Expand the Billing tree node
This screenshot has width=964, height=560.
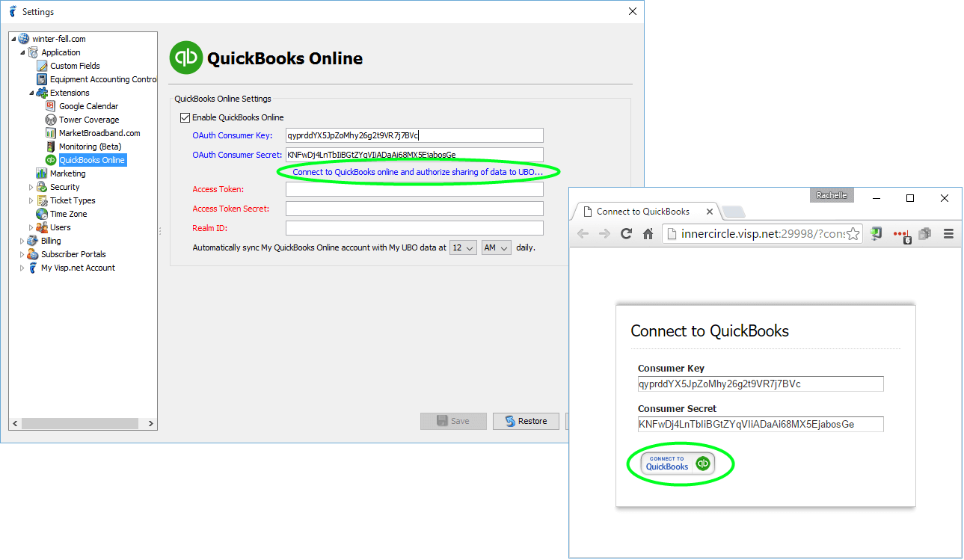click(22, 241)
